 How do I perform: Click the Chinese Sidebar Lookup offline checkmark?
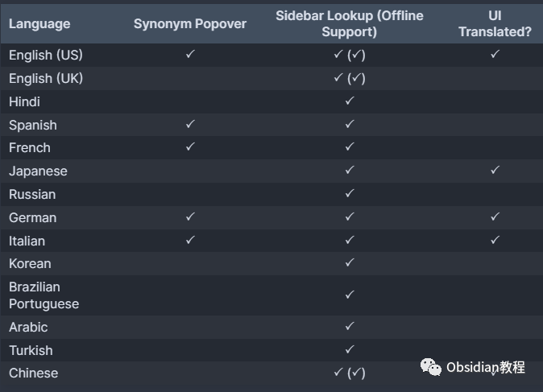click(356, 373)
